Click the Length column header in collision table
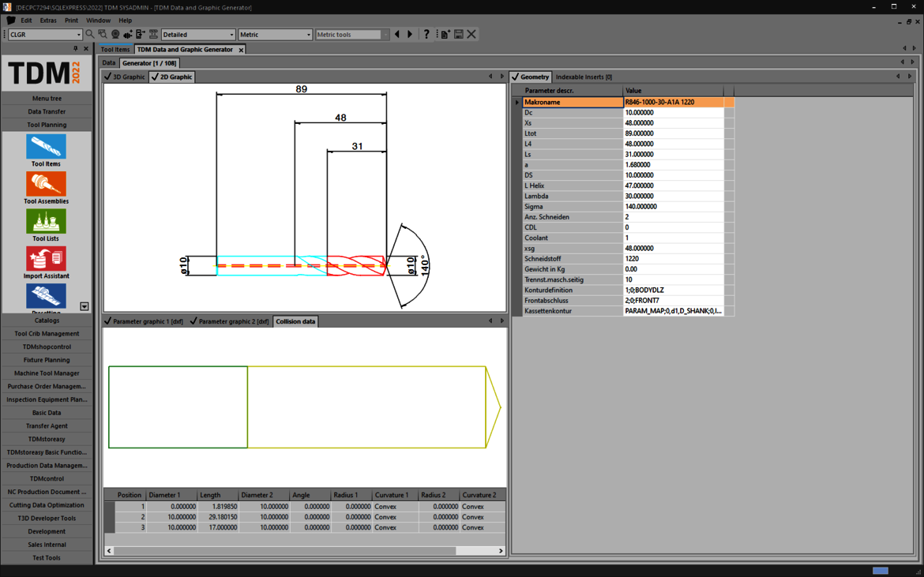 [x=217, y=495]
